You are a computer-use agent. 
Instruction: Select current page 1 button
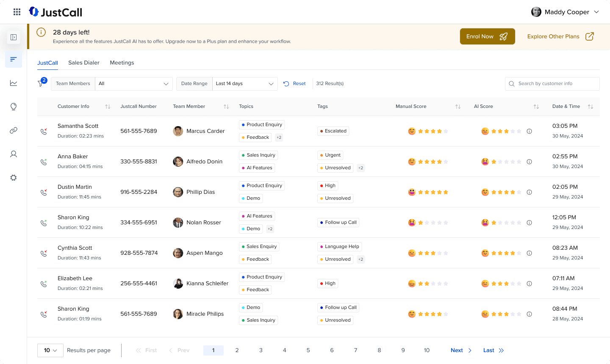coord(213,350)
